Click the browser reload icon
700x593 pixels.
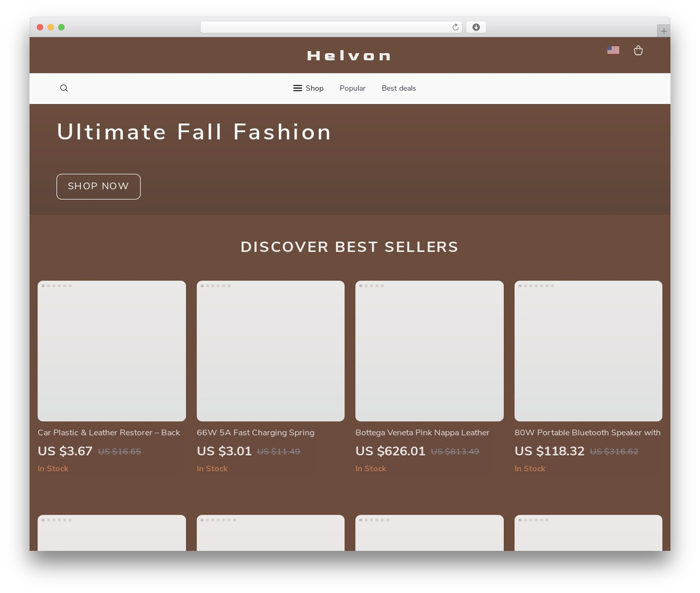coord(456,27)
